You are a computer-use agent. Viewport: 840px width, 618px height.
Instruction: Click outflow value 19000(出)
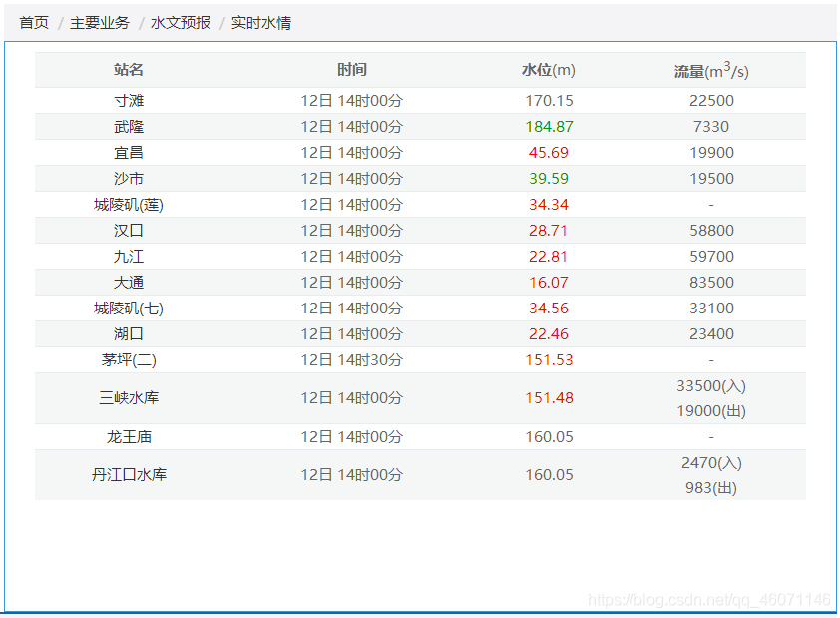[x=711, y=411]
